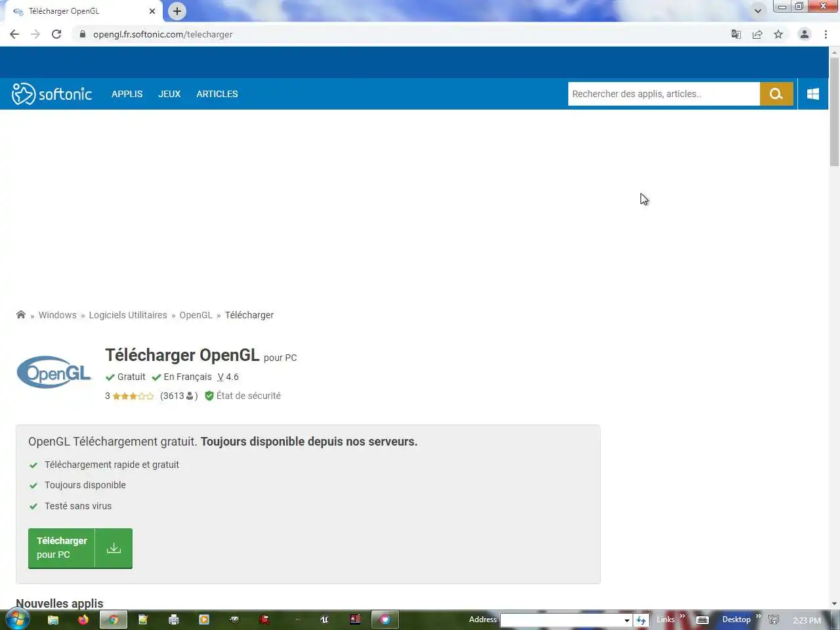Click the media player icon in the taskbar

[x=204, y=619]
